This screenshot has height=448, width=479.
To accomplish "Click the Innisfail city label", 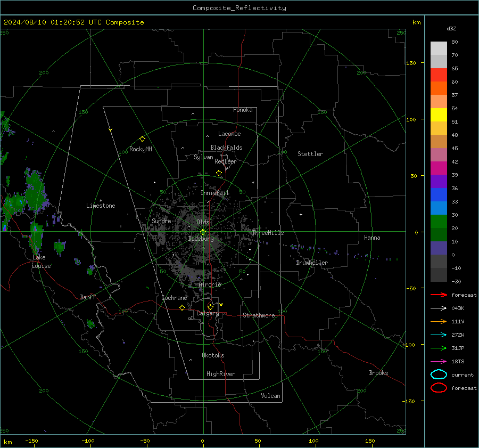I will tap(215, 193).
